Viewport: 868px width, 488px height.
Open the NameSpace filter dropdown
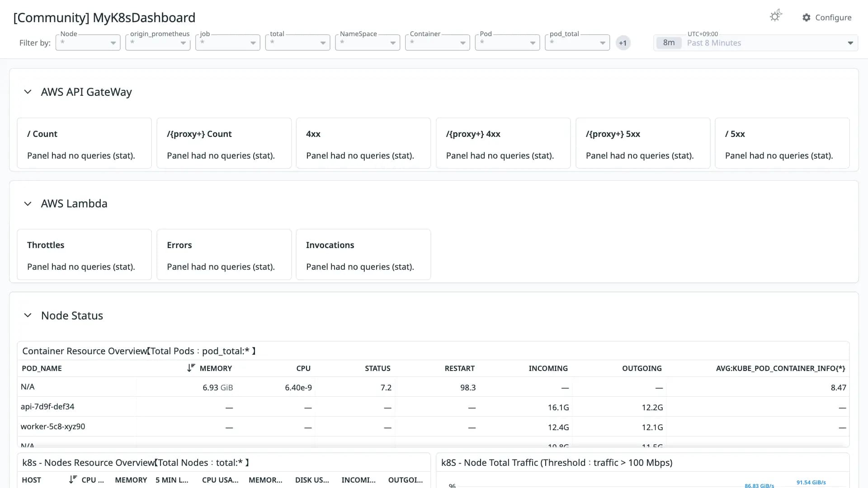tap(368, 42)
